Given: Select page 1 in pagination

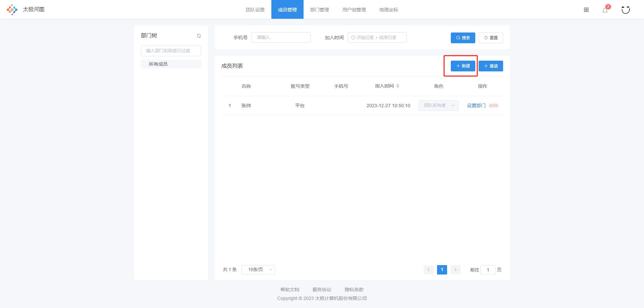Looking at the screenshot, I should pos(442,270).
